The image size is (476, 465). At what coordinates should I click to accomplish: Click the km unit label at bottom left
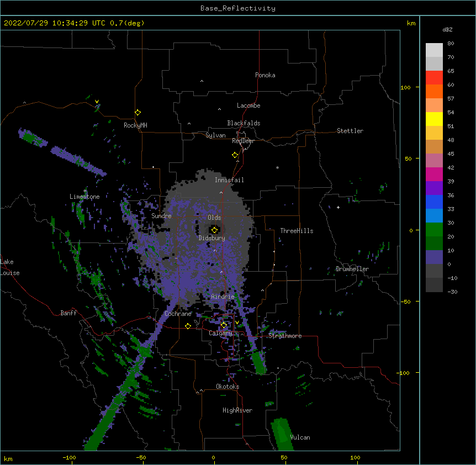coord(8,459)
